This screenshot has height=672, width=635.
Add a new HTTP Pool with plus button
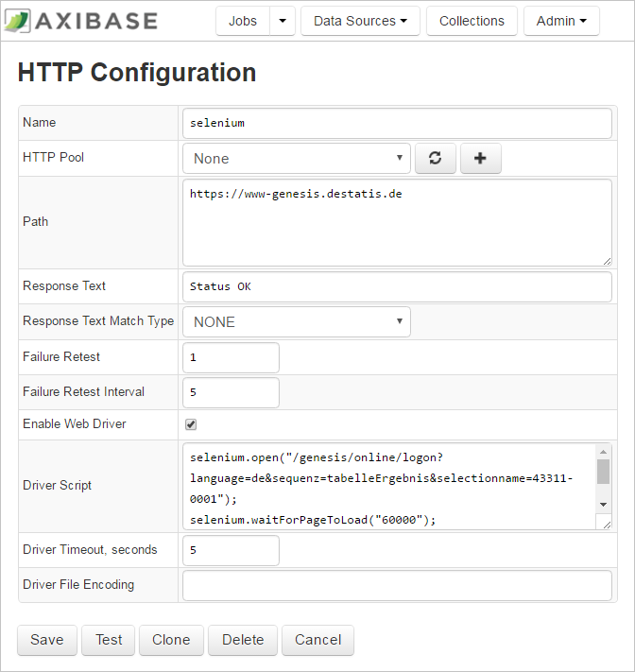coord(480,158)
